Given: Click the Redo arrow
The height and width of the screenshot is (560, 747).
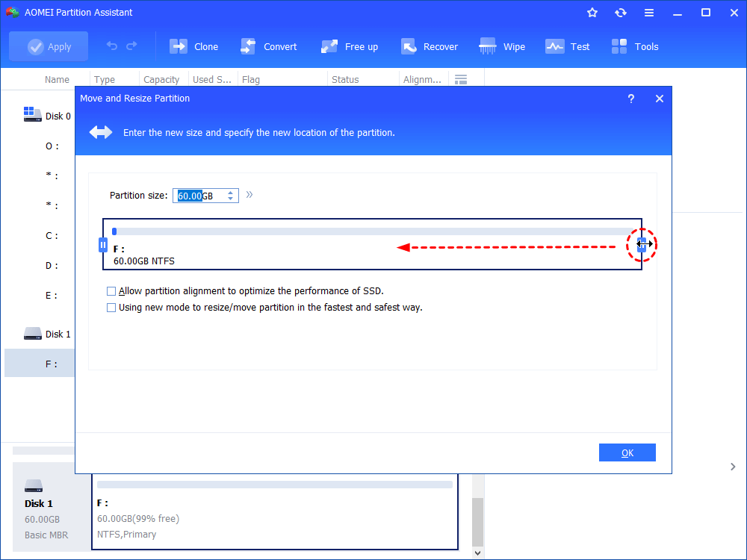Looking at the screenshot, I should pyautogui.click(x=133, y=46).
